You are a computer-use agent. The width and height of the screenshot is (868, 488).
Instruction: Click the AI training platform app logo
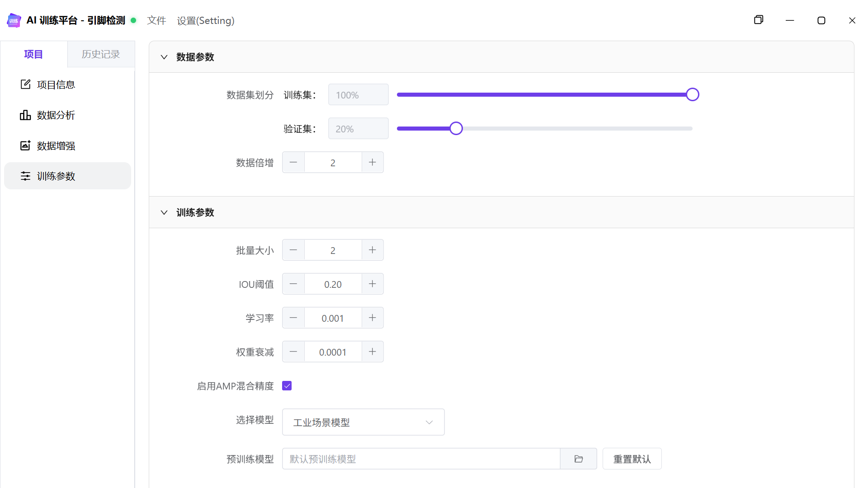pyautogui.click(x=14, y=20)
